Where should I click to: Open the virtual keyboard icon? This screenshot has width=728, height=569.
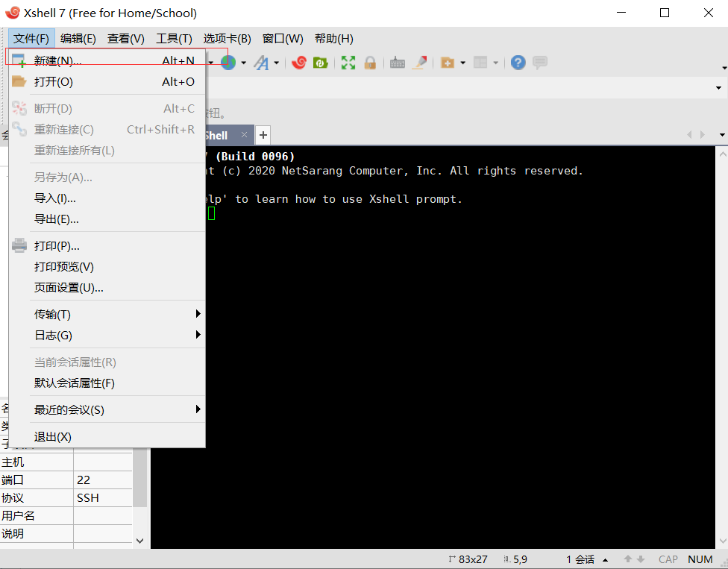click(x=398, y=62)
